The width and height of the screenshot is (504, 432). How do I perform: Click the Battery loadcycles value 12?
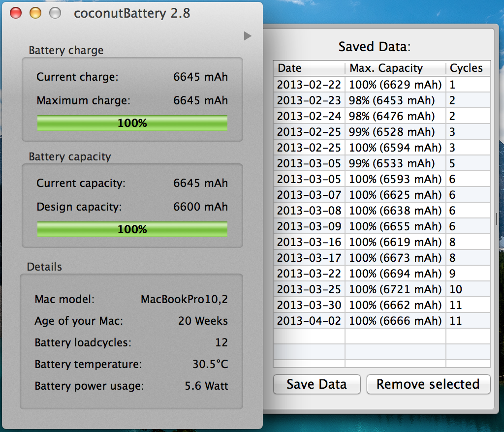point(221,342)
